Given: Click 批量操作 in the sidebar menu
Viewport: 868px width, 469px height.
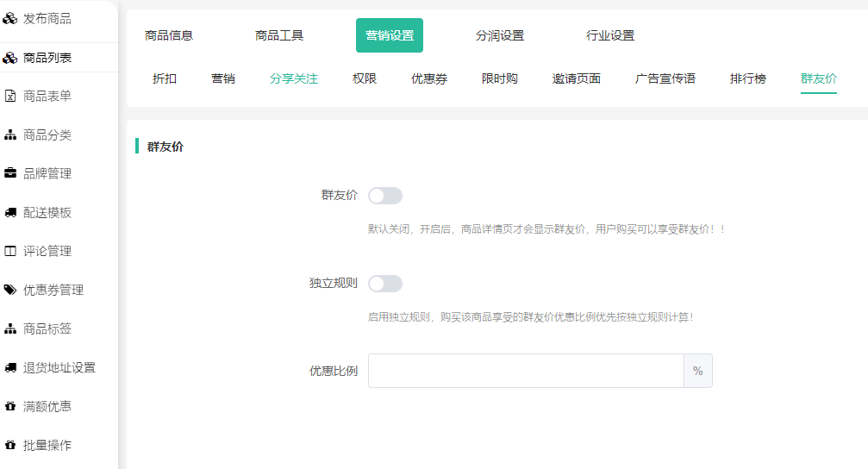Looking at the screenshot, I should 47,446.
